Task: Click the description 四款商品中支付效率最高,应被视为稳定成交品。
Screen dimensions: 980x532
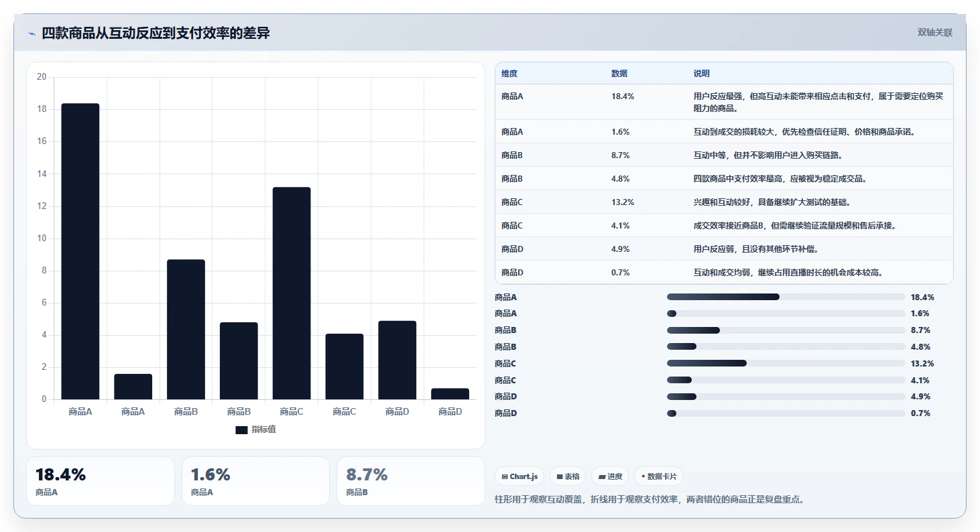Action: [781, 179]
